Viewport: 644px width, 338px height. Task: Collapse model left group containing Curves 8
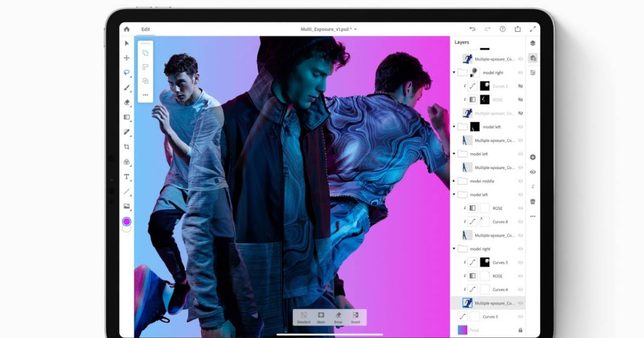[x=454, y=195]
